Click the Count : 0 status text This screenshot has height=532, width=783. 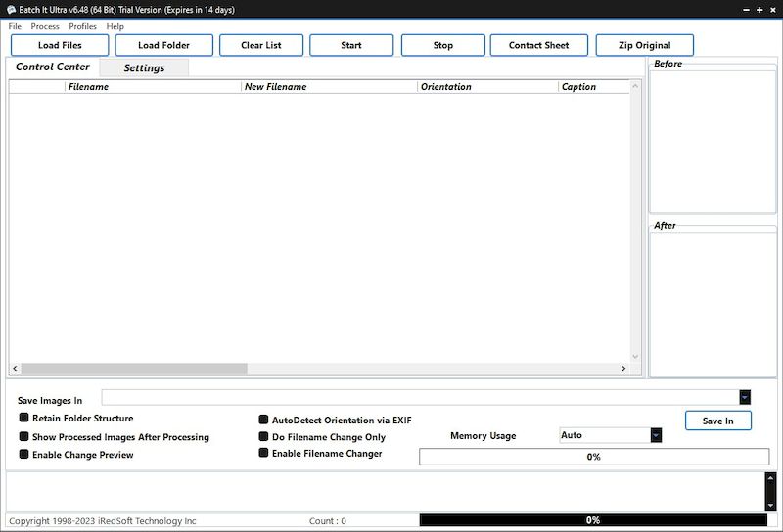click(328, 521)
